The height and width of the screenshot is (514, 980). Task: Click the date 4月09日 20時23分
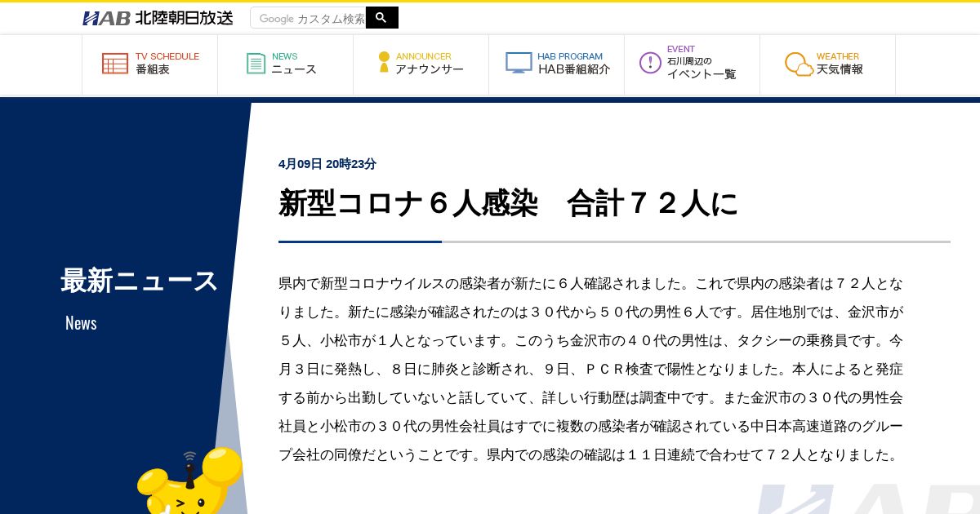pyautogui.click(x=327, y=164)
